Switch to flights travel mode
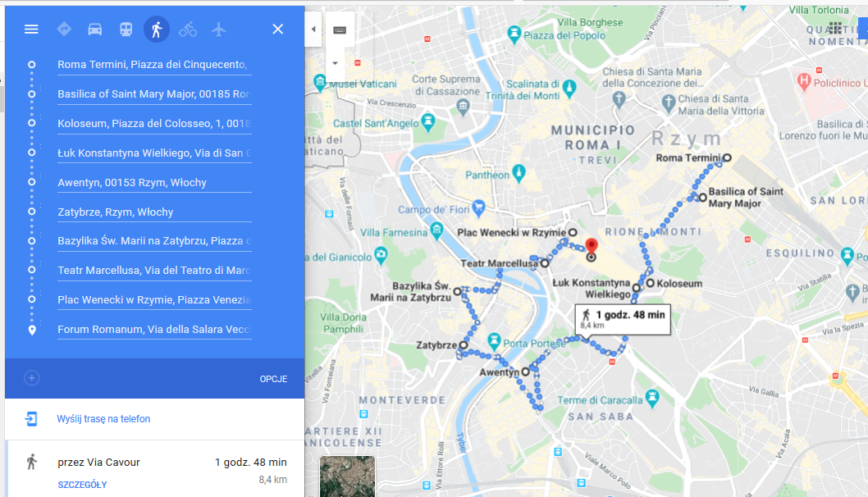Screen dimensions: 868x497 (219, 30)
